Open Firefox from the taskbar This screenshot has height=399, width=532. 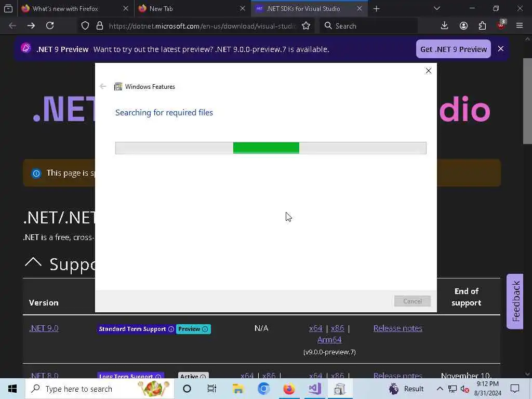(x=289, y=389)
